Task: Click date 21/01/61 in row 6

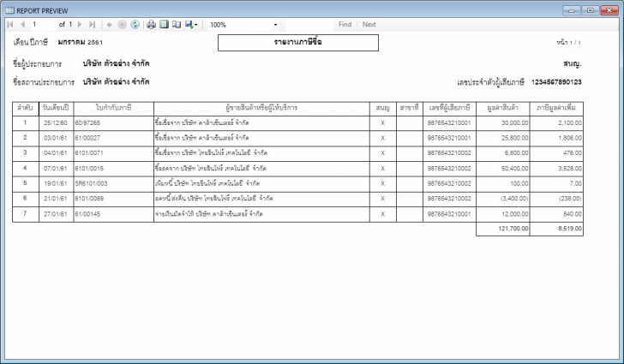Action: [x=56, y=199]
